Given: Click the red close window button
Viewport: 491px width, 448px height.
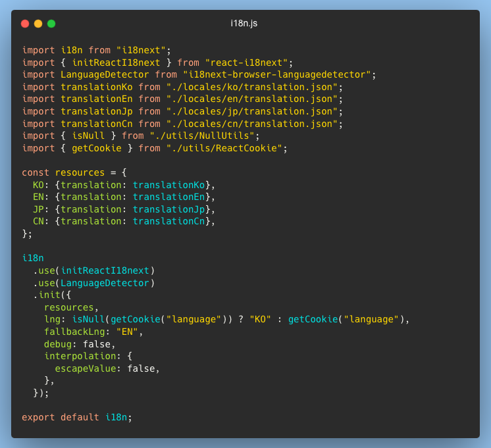Looking at the screenshot, I should [x=25, y=24].
